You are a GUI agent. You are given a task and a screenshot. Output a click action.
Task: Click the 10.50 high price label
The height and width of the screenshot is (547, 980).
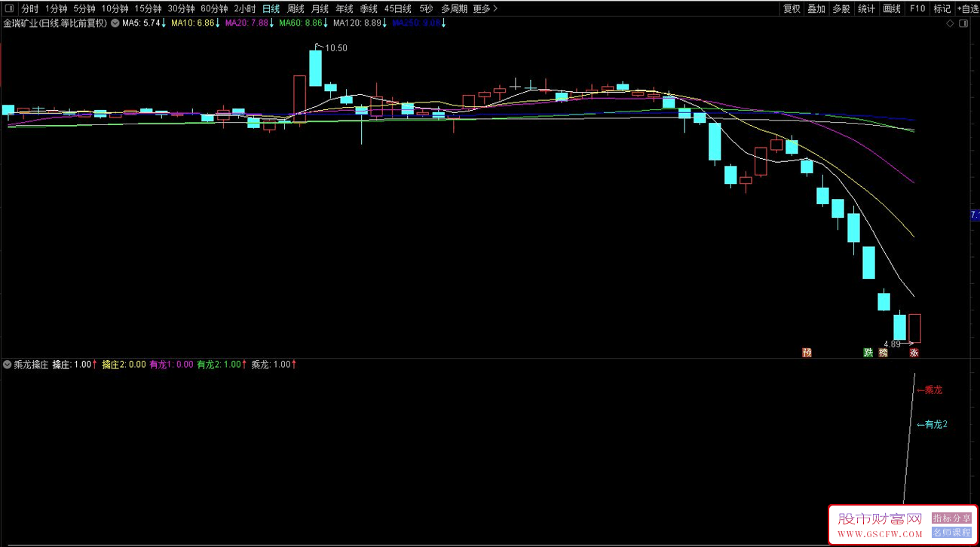point(335,48)
